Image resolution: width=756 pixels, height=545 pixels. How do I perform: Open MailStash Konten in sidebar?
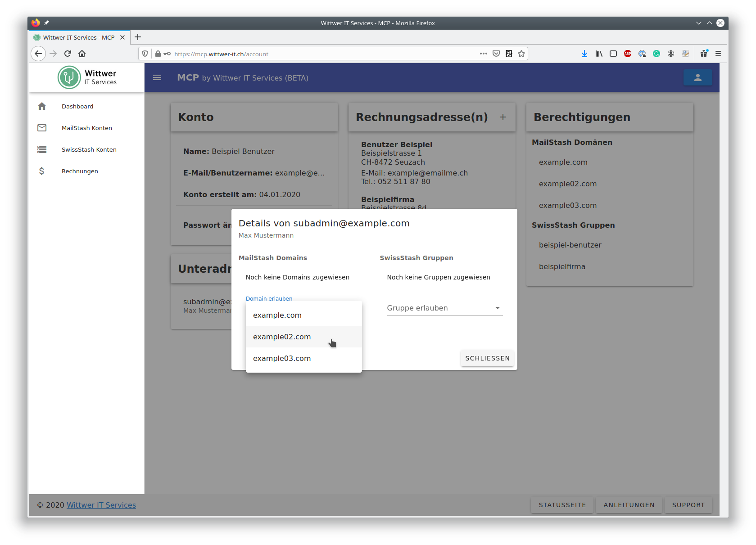[x=87, y=128]
